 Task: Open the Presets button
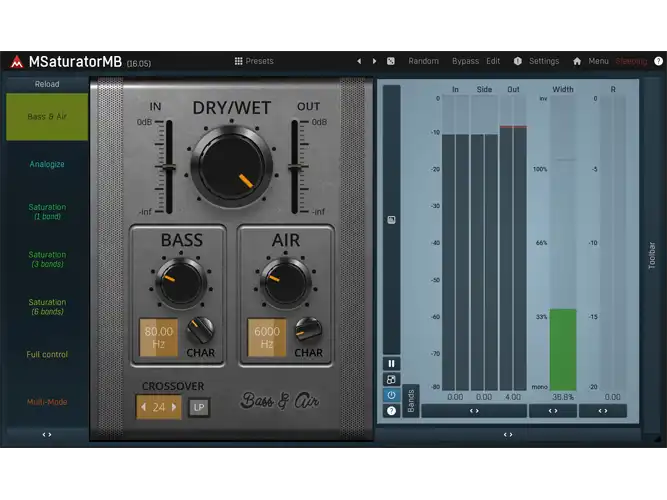[x=254, y=61]
